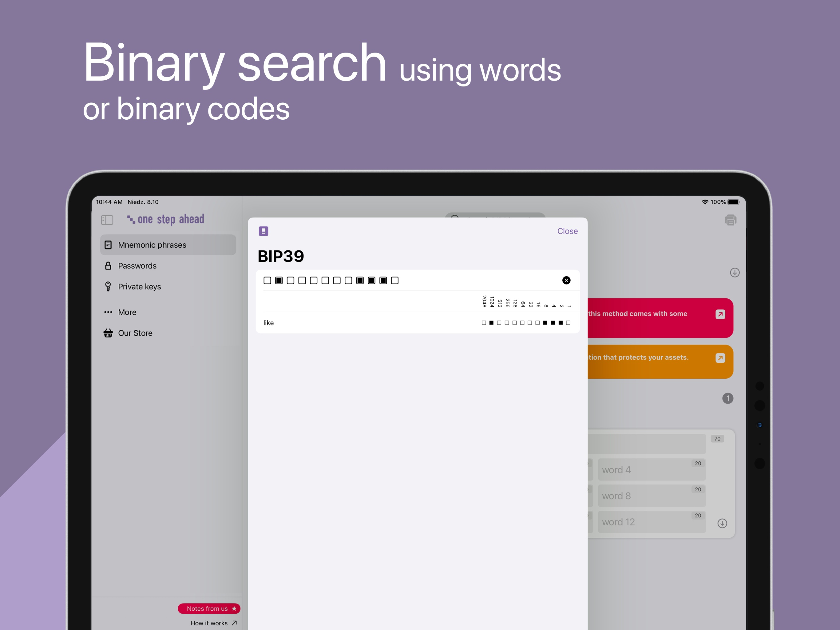840x630 pixels.
Task: Uncheck the 4 bit checkbox in the input row
Action: coord(372,281)
